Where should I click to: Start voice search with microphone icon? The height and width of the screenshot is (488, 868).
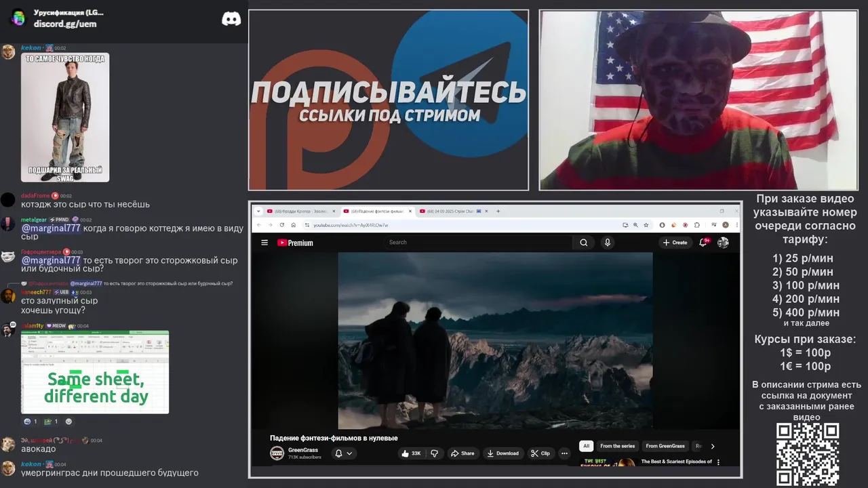coord(608,243)
